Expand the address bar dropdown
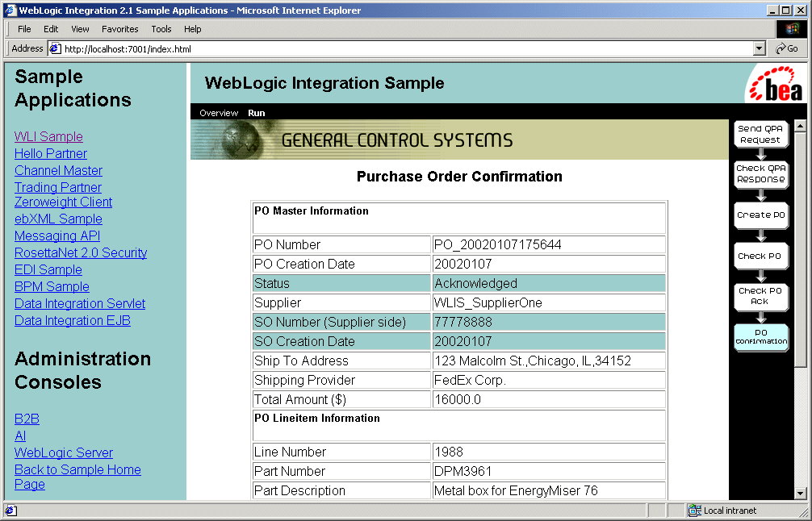812x521 pixels. 759,48
